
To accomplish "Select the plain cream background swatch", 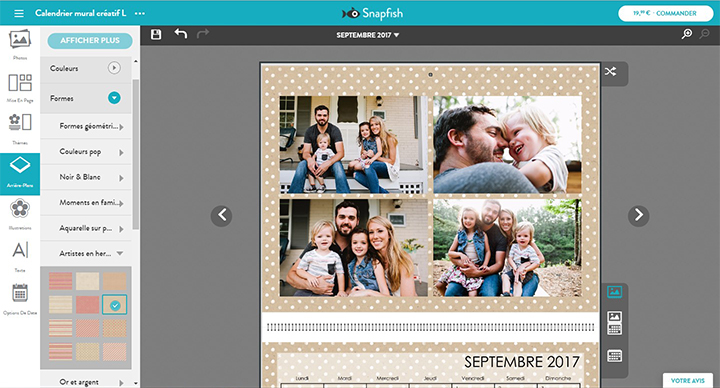I will click(x=88, y=281).
